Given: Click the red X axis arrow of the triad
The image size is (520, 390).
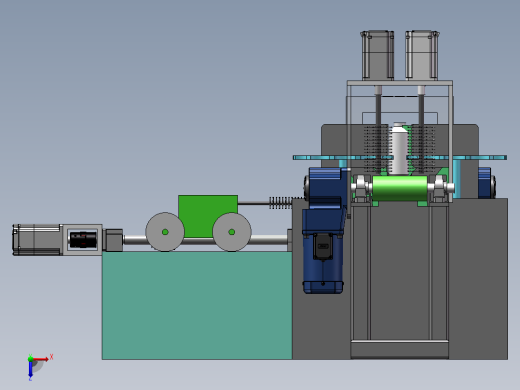Looking at the screenshot, I should coord(41,359).
